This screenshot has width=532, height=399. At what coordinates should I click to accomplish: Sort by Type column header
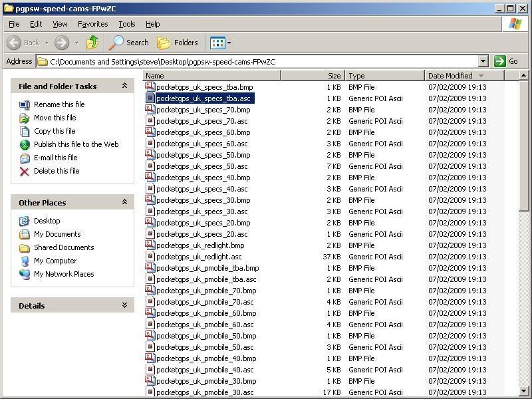point(385,76)
